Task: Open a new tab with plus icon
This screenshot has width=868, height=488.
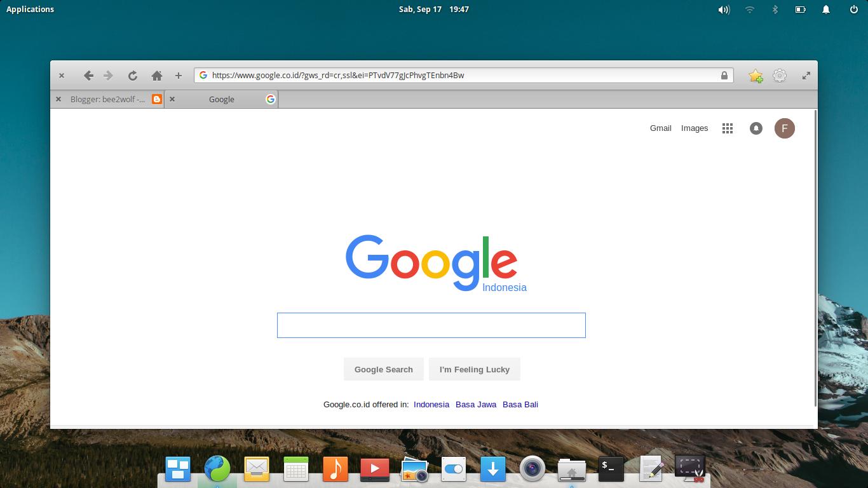Action: (x=179, y=75)
